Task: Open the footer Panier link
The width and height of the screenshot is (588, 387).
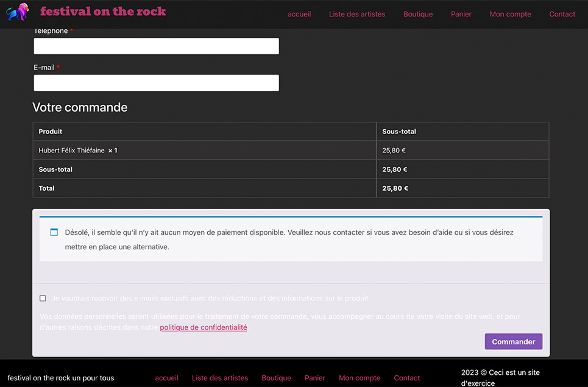Action: click(x=315, y=378)
